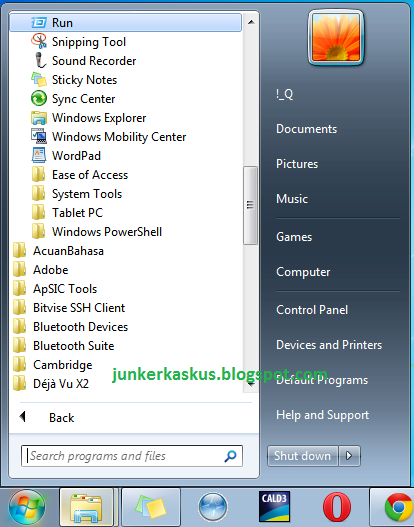
Task: Select the WordPad label text
Action: (x=76, y=156)
